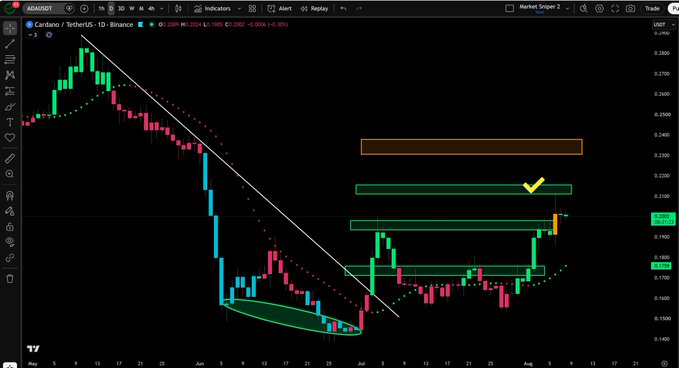
Task: Open the candlestick chart type menu
Action: [x=178, y=8]
